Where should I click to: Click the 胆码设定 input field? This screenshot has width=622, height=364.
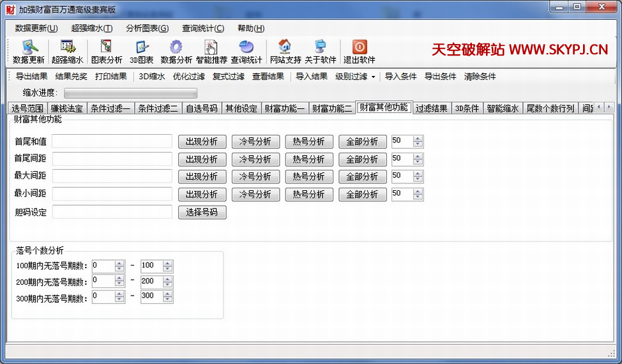112,212
